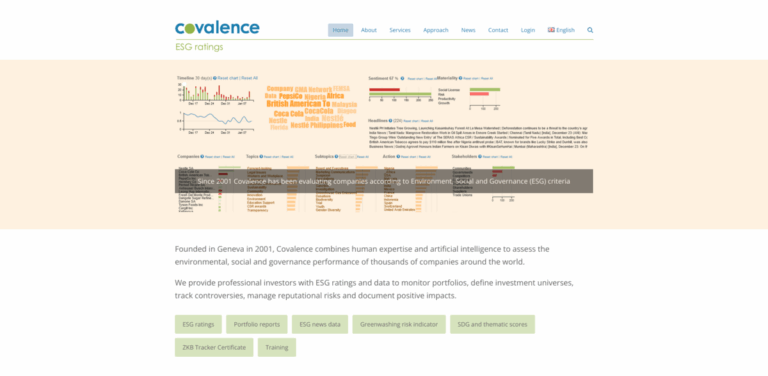Click the Portfolio reports button
Image resolution: width=768 pixels, height=376 pixels.
click(257, 325)
